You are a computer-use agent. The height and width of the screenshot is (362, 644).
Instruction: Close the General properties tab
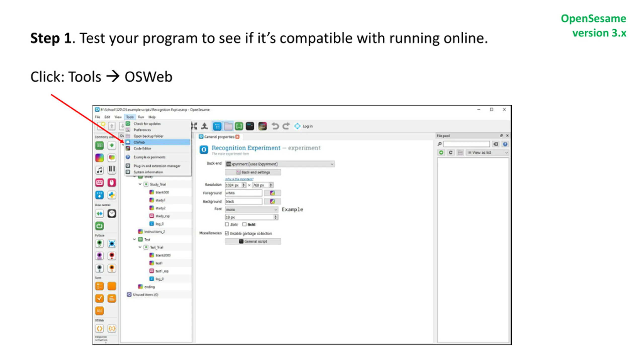click(237, 137)
